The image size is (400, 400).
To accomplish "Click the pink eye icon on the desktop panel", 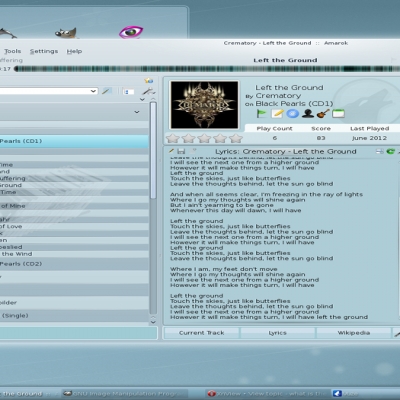I will (131, 32).
